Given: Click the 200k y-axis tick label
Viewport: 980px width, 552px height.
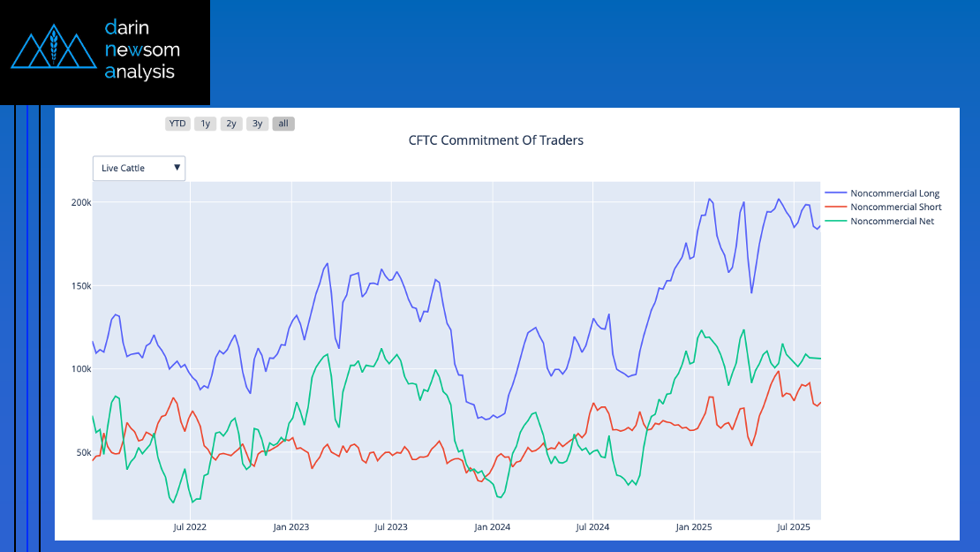Looking at the screenshot, I should (81, 202).
